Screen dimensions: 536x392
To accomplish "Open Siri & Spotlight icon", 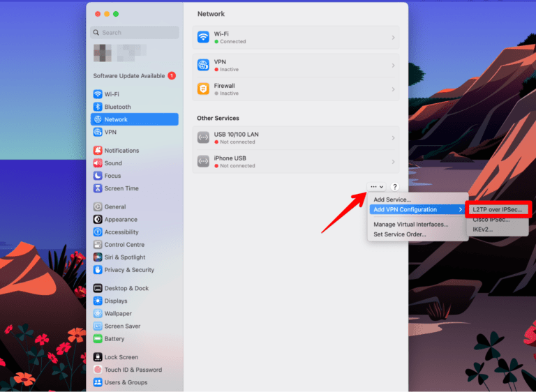I will (x=98, y=257).
